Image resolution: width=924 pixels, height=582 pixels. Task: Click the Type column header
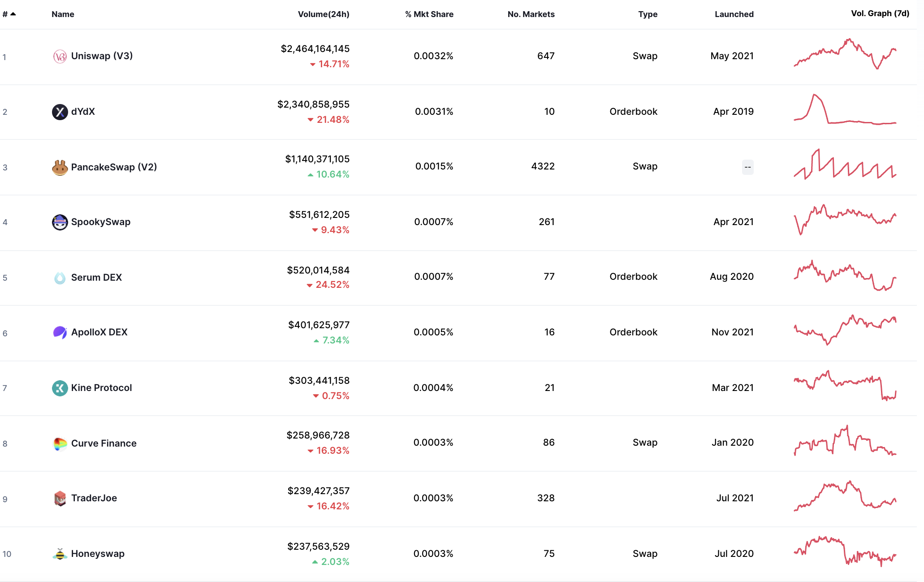coord(648,14)
